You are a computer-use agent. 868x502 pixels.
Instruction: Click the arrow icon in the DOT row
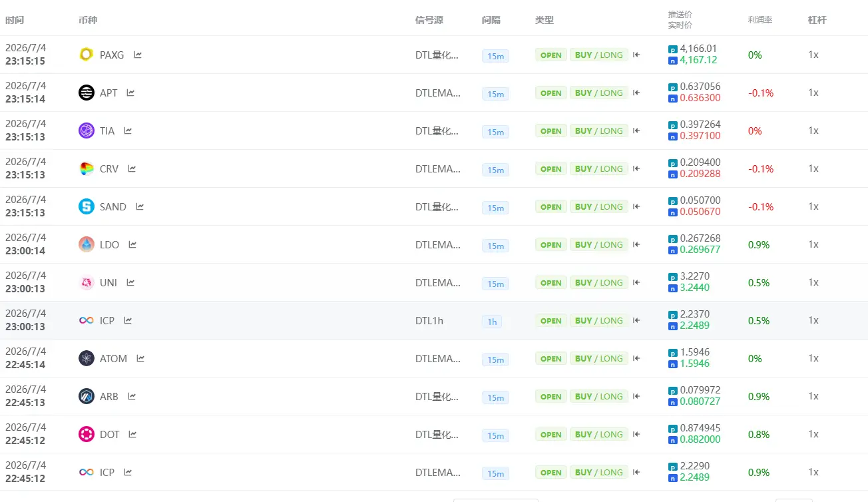[x=636, y=435]
